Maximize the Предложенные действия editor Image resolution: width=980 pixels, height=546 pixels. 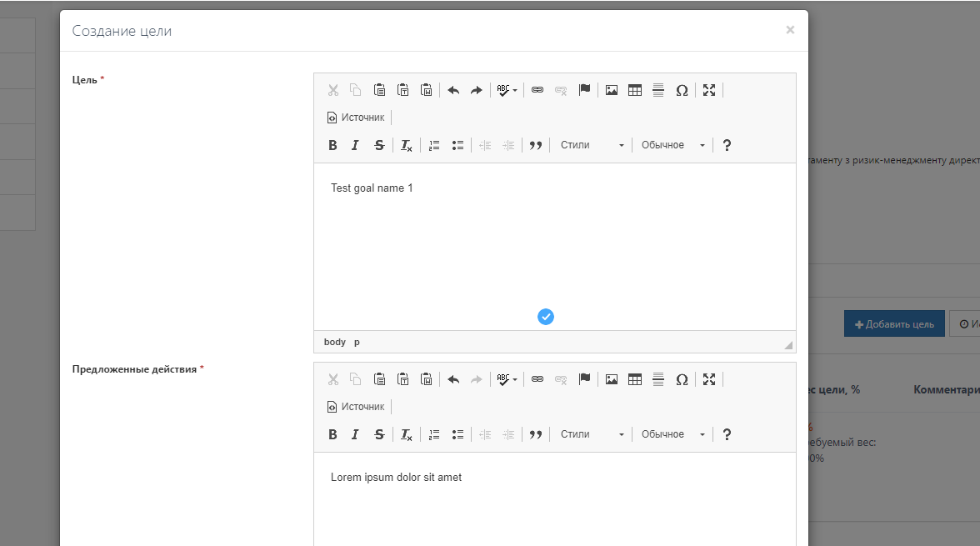708,379
